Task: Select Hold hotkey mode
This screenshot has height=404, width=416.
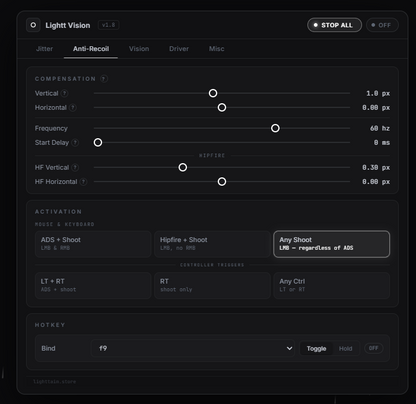Action: click(345, 349)
